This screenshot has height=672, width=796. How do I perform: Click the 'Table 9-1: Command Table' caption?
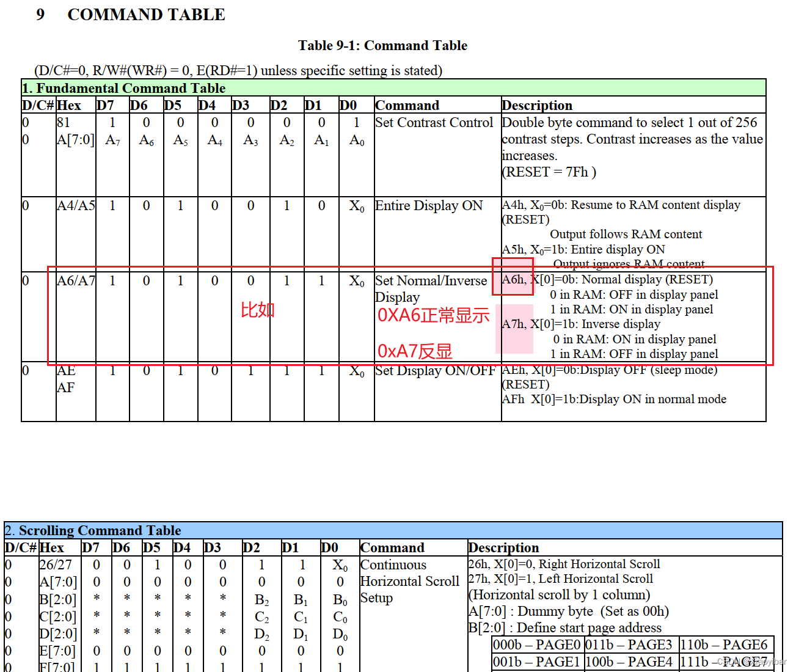point(382,46)
